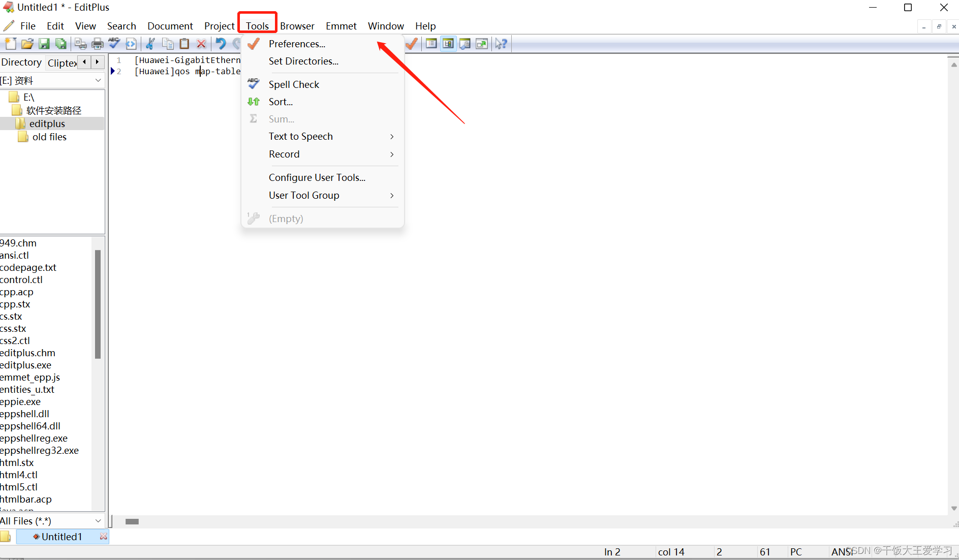Select codepage.txt in file list

point(28,267)
